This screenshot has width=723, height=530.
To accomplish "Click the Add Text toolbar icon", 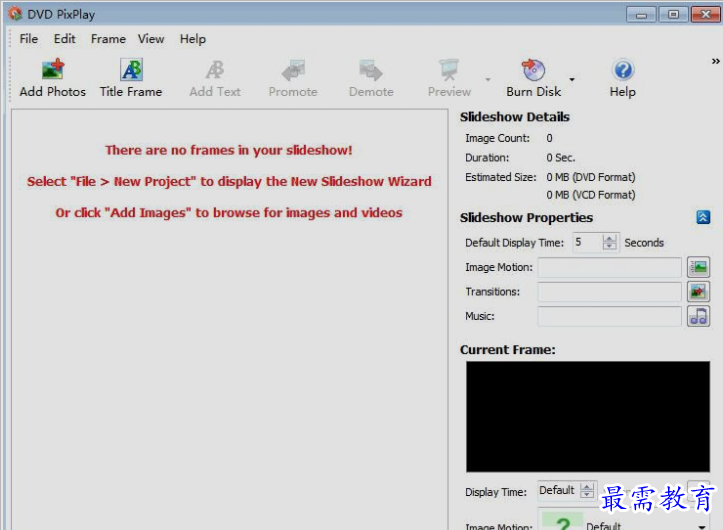I will (x=215, y=70).
